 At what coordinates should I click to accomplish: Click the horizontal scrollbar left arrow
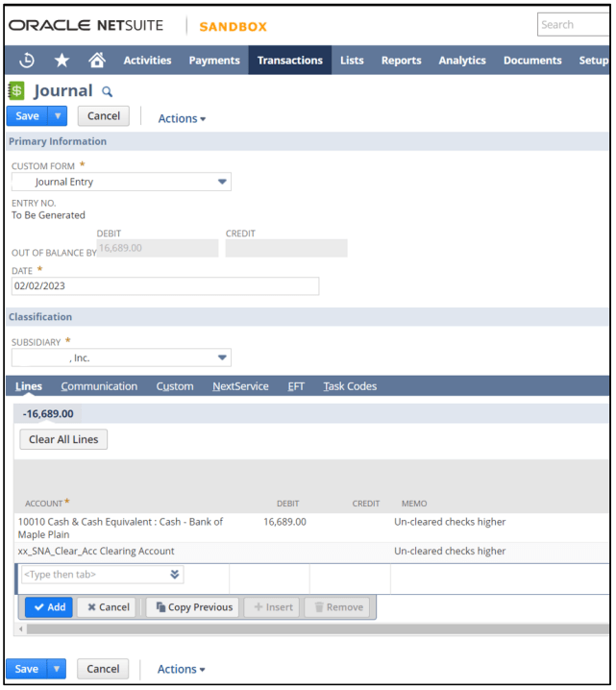pos(21,628)
